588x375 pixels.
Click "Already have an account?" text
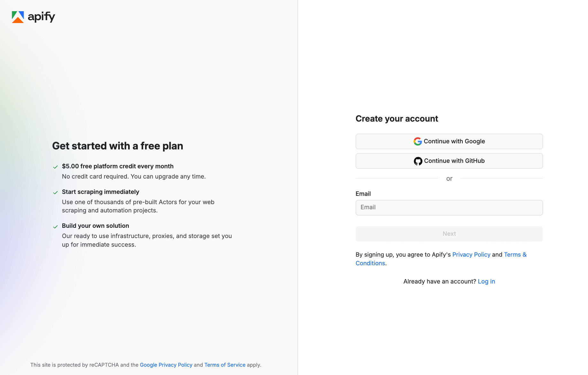[x=439, y=281]
